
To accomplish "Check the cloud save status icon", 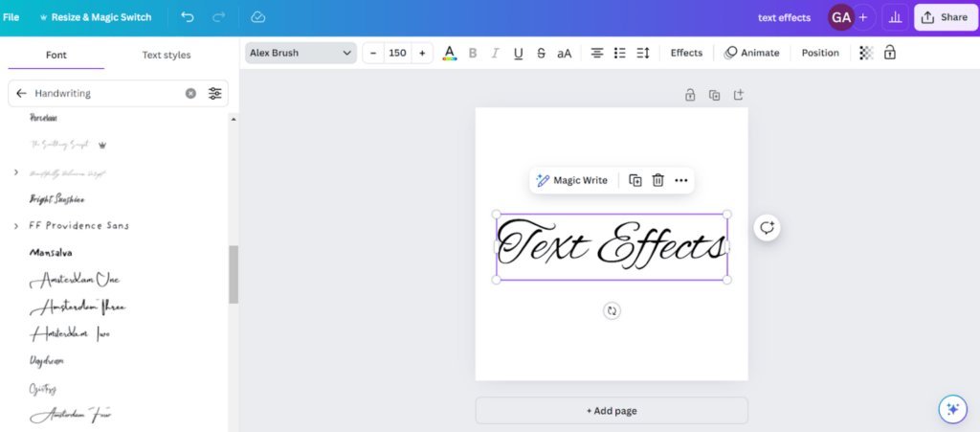I will pos(258,17).
